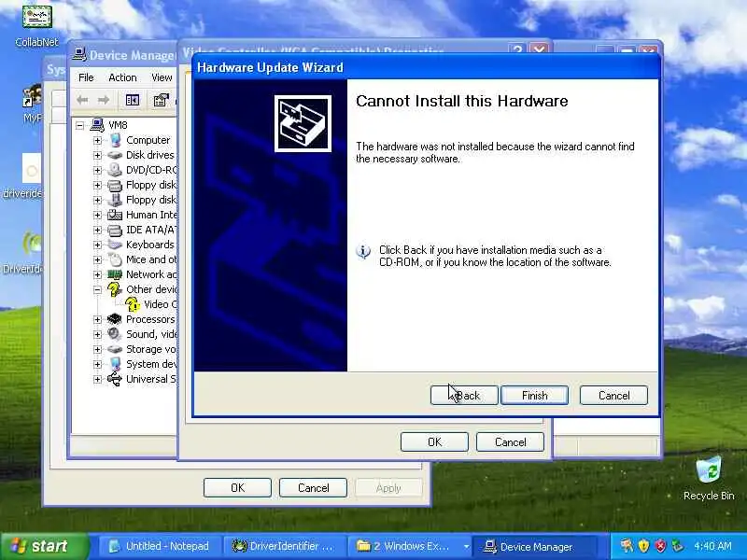Open the Windows Explorer taskbar group

[x=410, y=546]
